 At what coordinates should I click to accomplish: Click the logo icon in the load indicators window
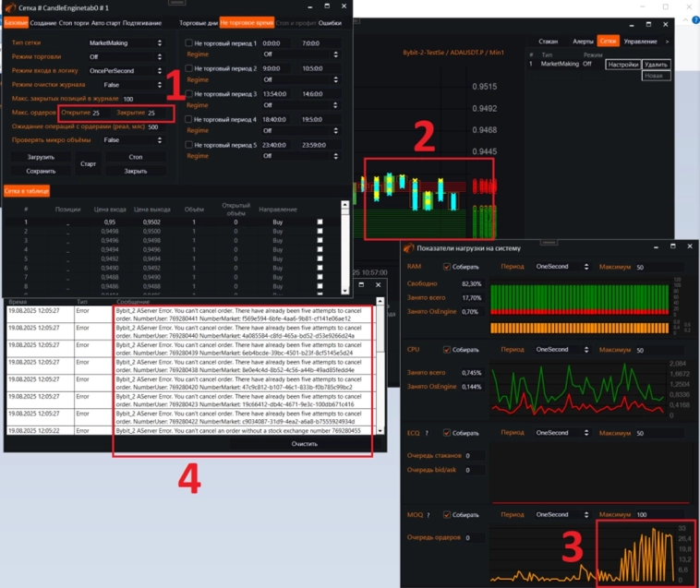point(408,248)
